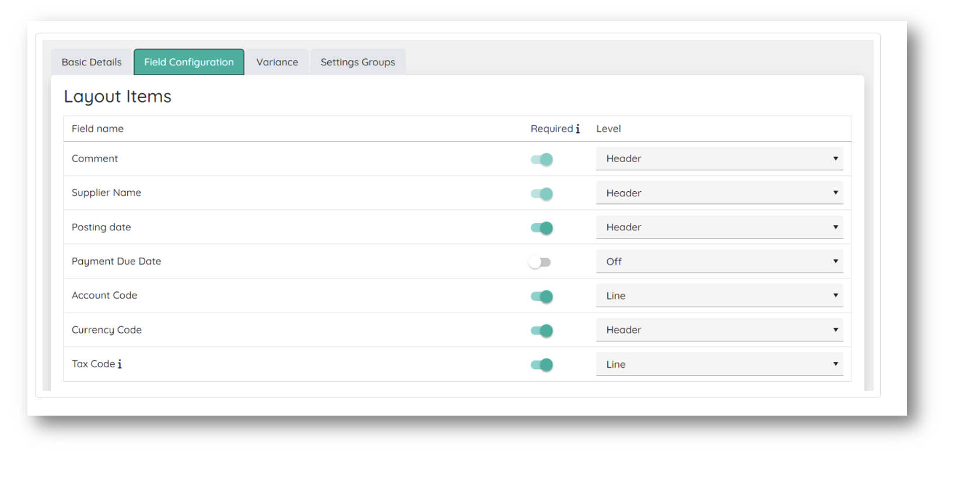The height and width of the screenshot is (485, 980).
Task: Expand Supplier Name Level dropdown
Action: pyautogui.click(x=719, y=193)
